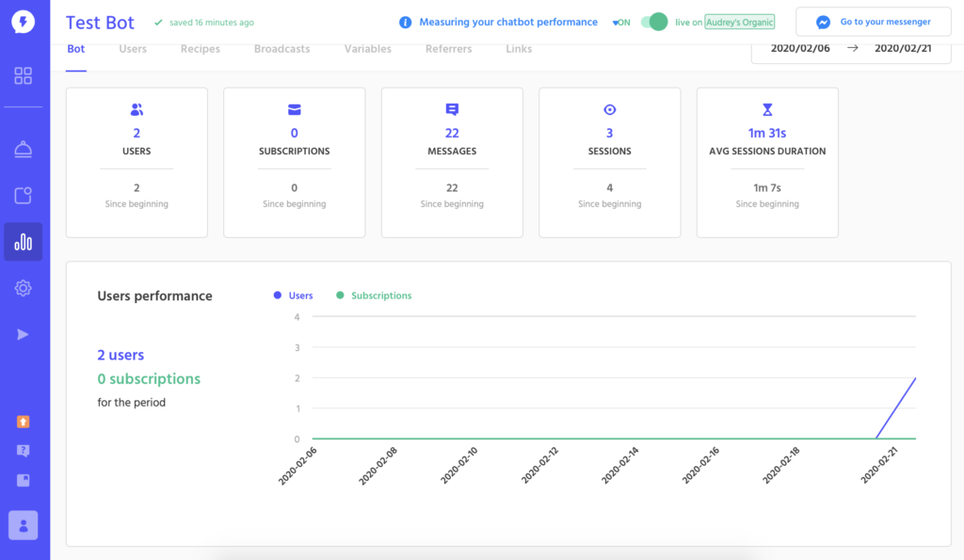Image resolution: width=964 pixels, height=560 pixels.
Task: Open the dashboard grid icon in sidebar
Action: point(23,75)
